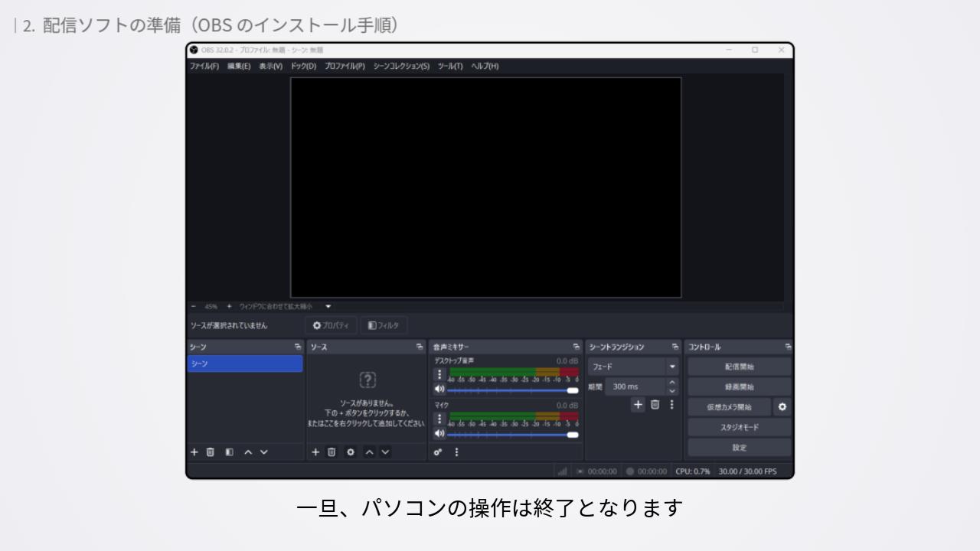The image size is (980, 551).
Task: Open virtual camera settings gear icon
Action: (782, 407)
